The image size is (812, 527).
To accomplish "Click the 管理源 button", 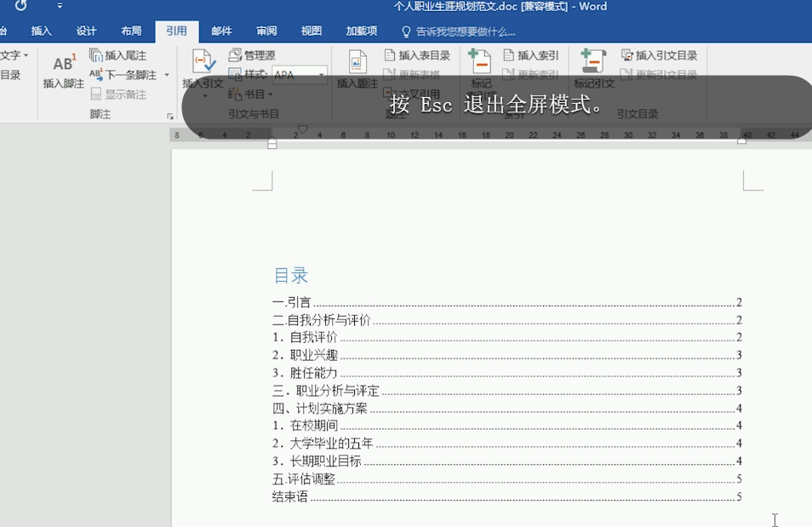I will point(252,55).
